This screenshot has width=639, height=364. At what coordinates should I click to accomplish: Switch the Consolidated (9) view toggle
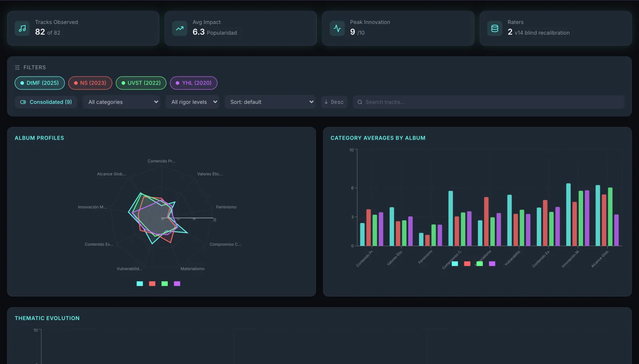click(x=46, y=102)
